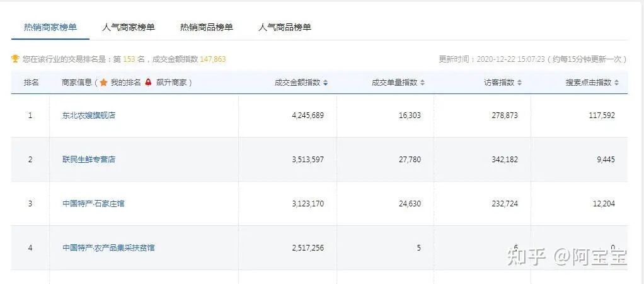Click search click index 12,204
The image size is (644, 284).
pyautogui.click(x=604, y=203)
